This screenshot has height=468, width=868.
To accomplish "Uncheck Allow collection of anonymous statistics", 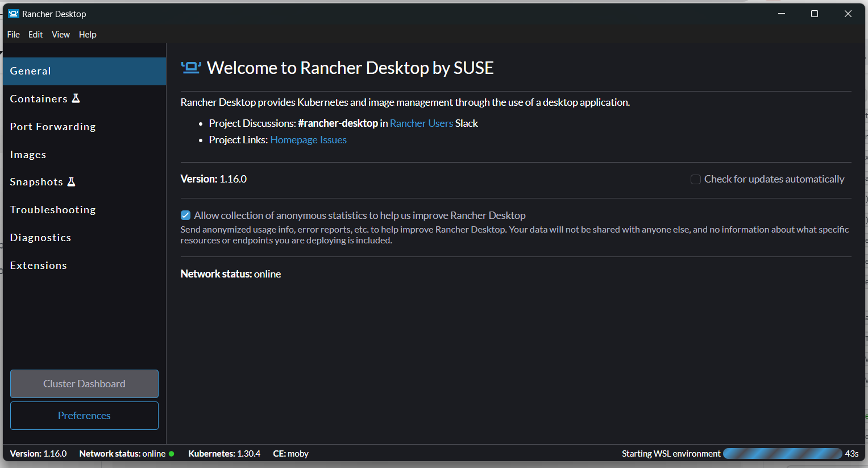I will click(x=185, y=215).
